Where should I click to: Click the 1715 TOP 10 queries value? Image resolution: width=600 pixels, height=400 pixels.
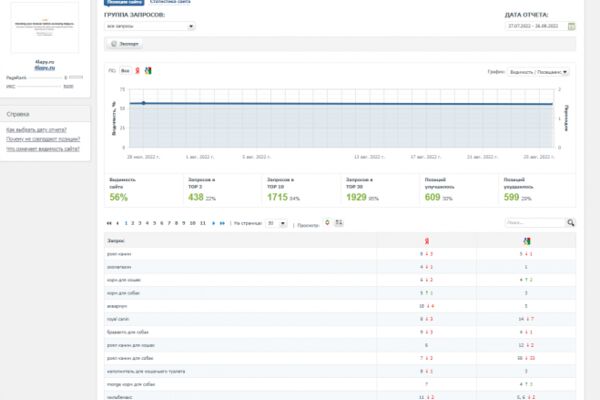[x=277, y=198]
